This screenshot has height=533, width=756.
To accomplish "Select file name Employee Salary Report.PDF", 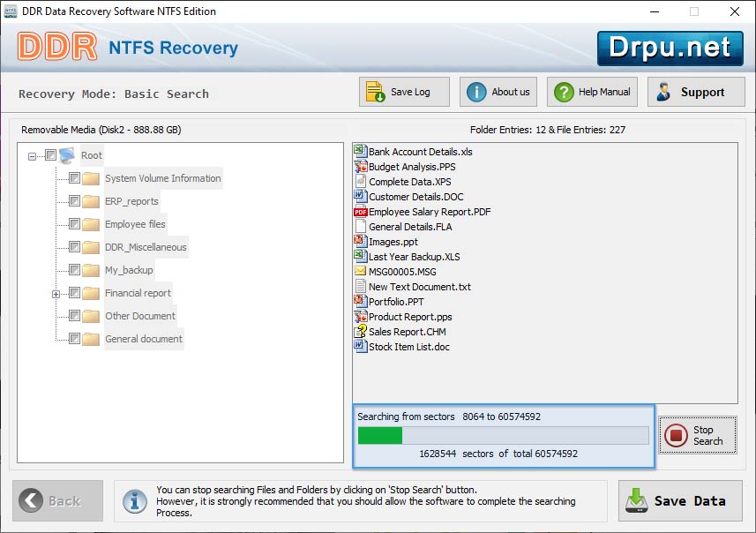I will 430,212.
